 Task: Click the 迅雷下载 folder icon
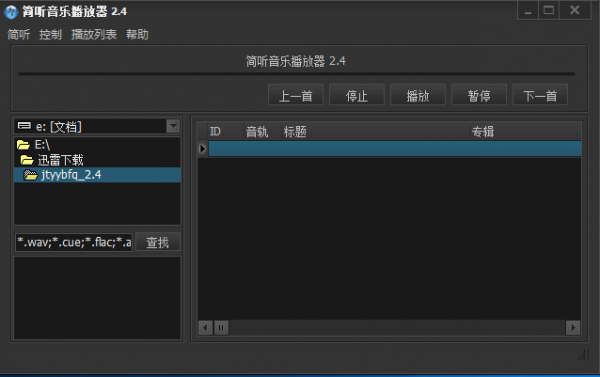point(27,160)
